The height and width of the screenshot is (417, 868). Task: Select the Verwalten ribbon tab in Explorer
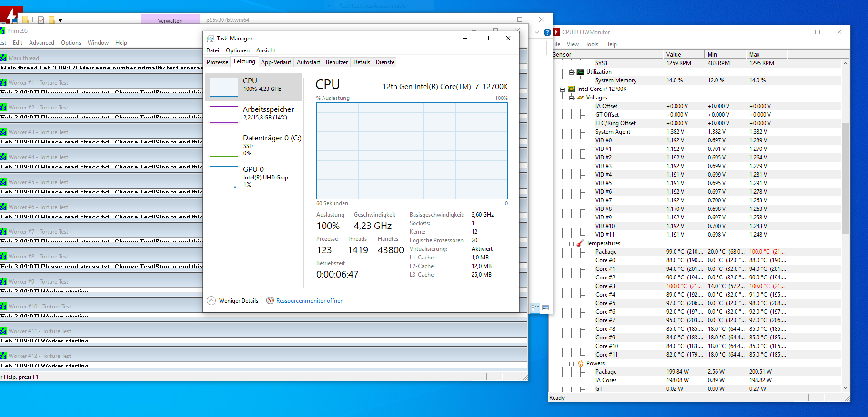(170, 20)
